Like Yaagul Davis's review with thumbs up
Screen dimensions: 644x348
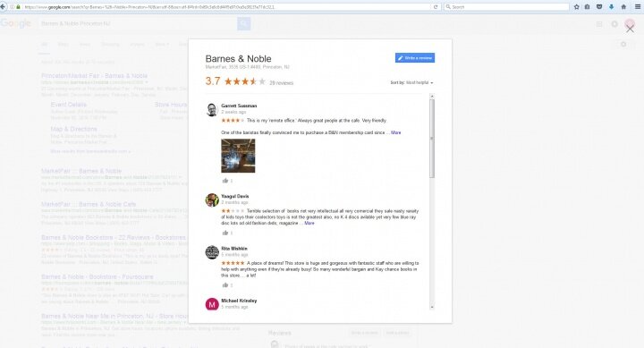[225, 233]
